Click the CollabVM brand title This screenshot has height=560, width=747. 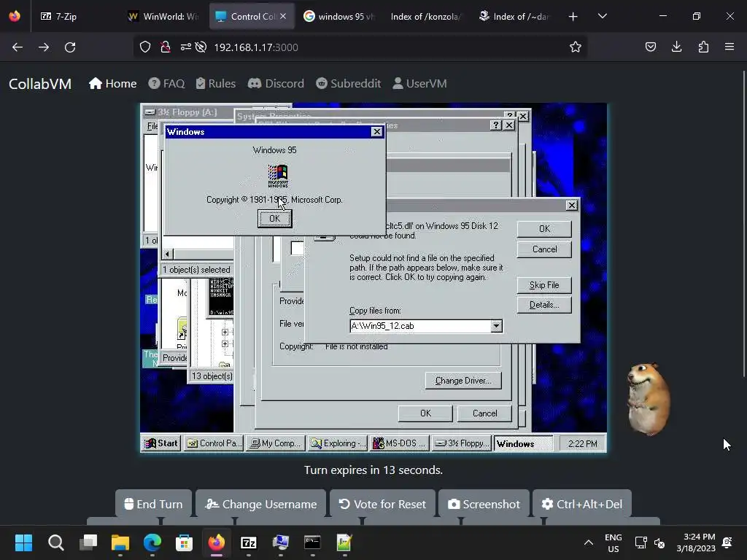[x=40, y=84]
